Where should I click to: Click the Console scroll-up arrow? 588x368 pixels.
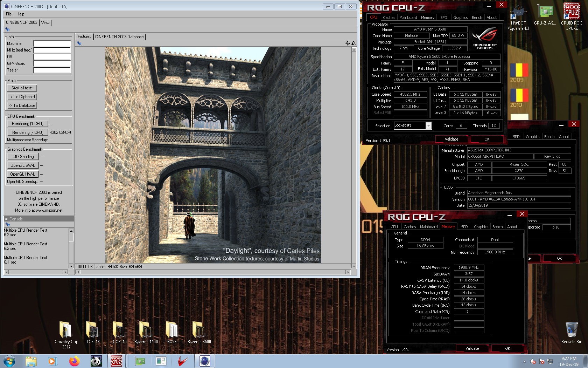pyautogui.click(x=71, y=231)
